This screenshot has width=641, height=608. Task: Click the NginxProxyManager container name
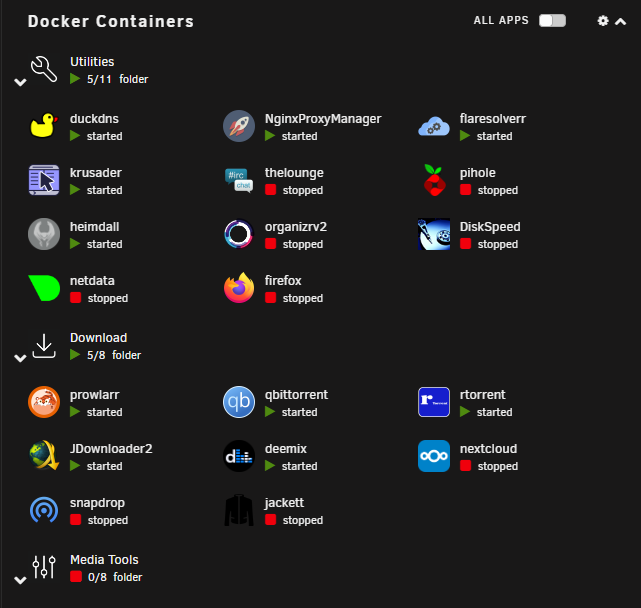323,119
